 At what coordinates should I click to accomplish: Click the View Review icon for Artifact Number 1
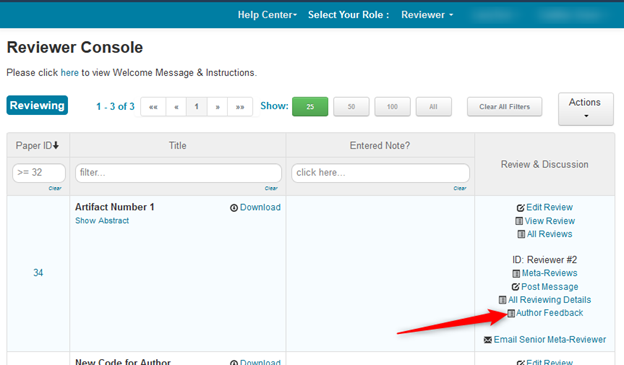519,221
